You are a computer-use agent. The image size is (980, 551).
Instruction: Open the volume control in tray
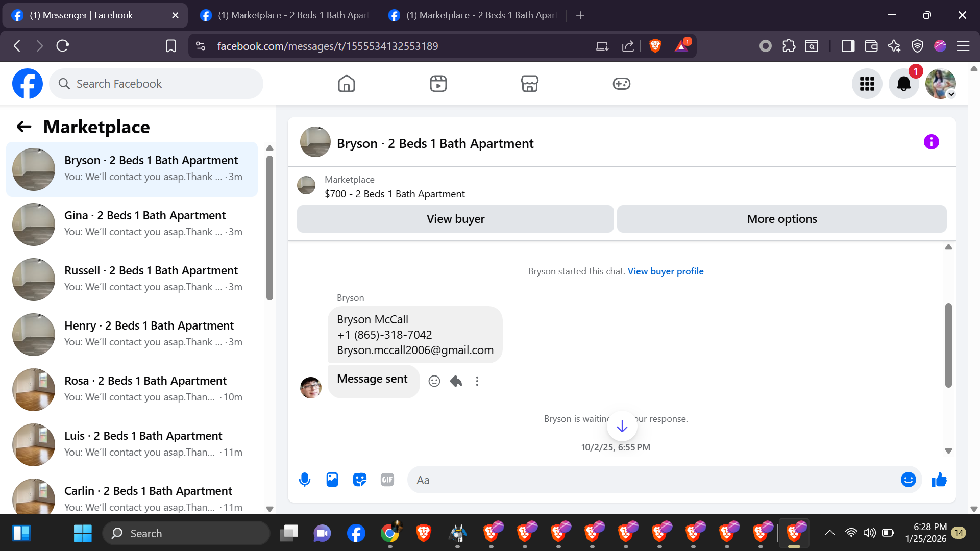869,533
